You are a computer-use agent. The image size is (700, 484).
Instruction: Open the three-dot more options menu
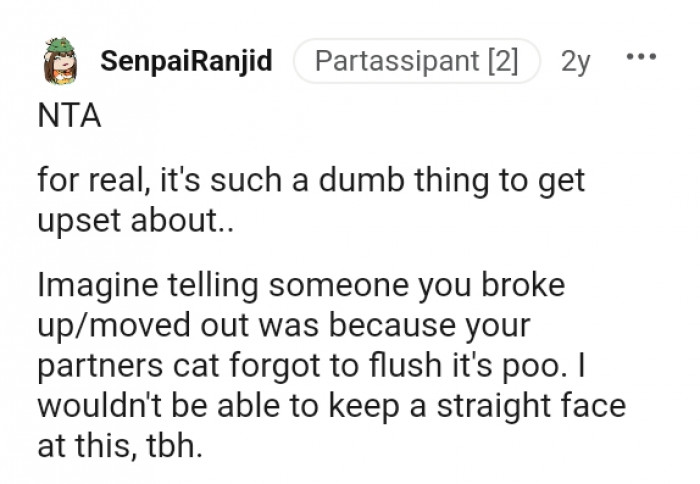coord(641,57)
